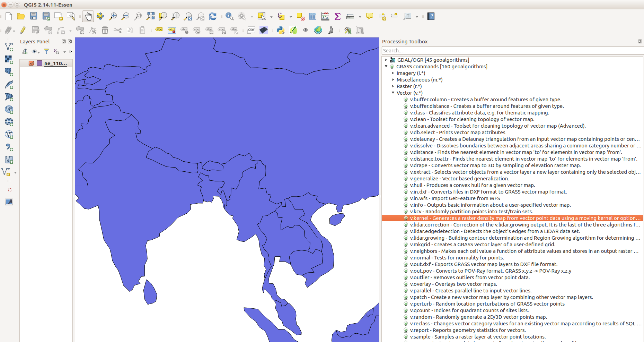Screen dimensions: 644x342
Task: Click the CSW MetaSearch icon
Action: (x=251, y=31)
